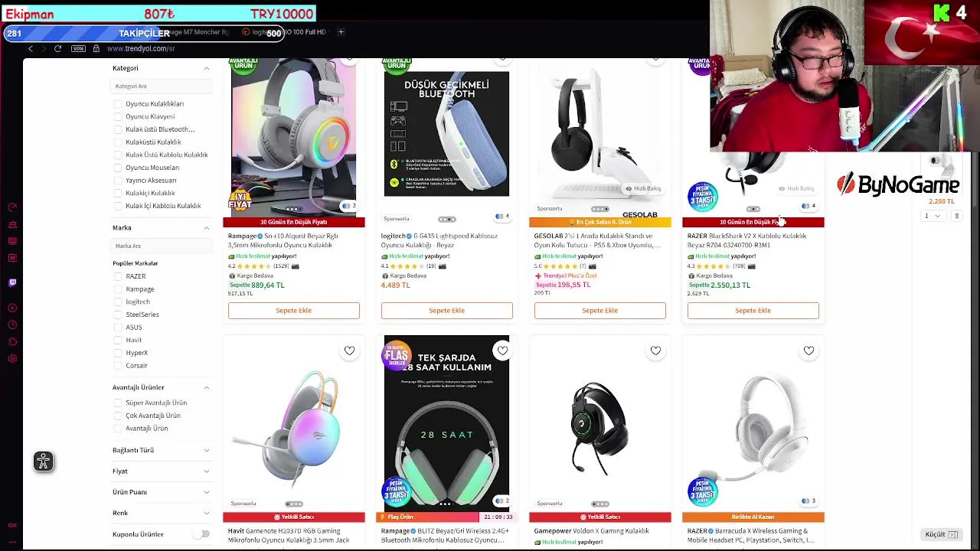Tick the RAZER brand checkbox
The height and width of the screenshot is (551, 980).
point(118,276)
